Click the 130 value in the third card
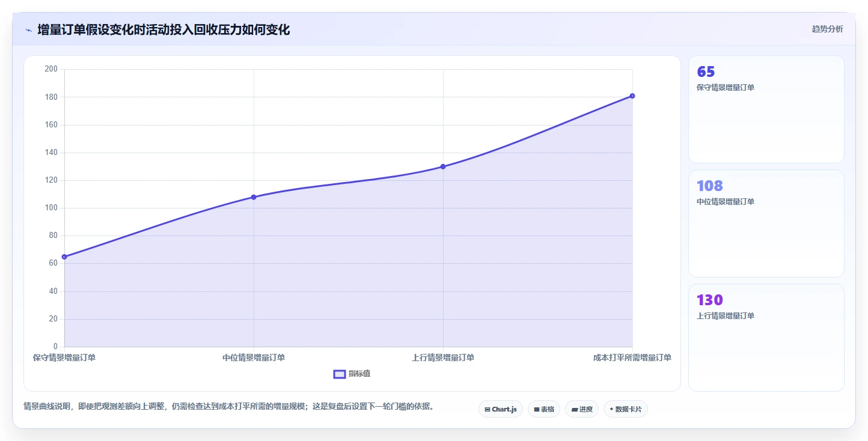 pos(710,300)
